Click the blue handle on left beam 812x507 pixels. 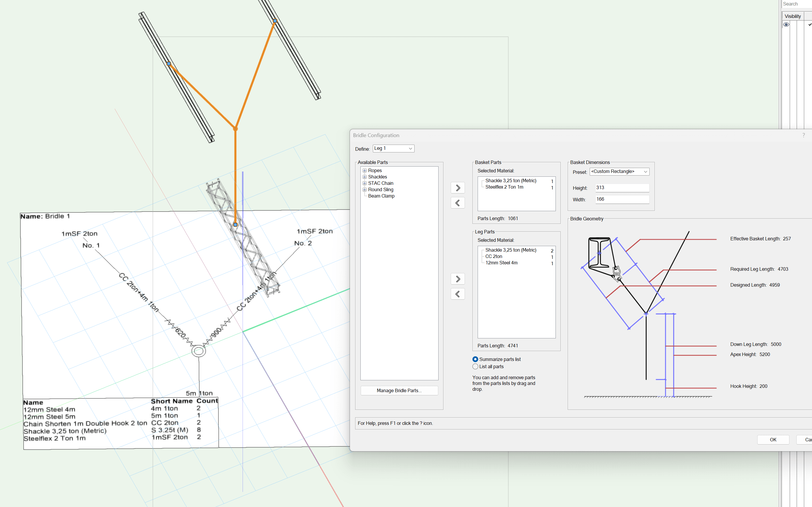[169, 63]
